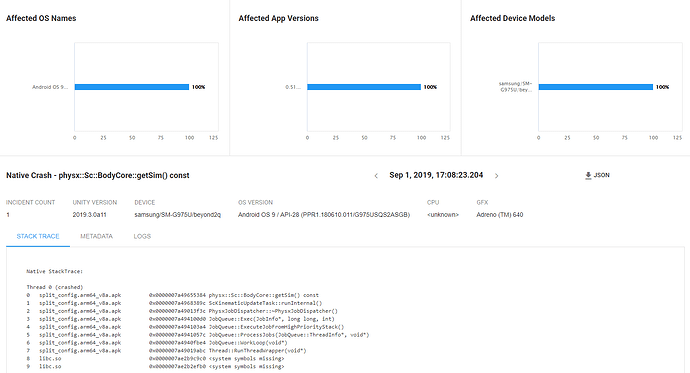Click OS version value Android OS 9 / API-28
This screenshot has height=373, width=690.
[324, 215]
